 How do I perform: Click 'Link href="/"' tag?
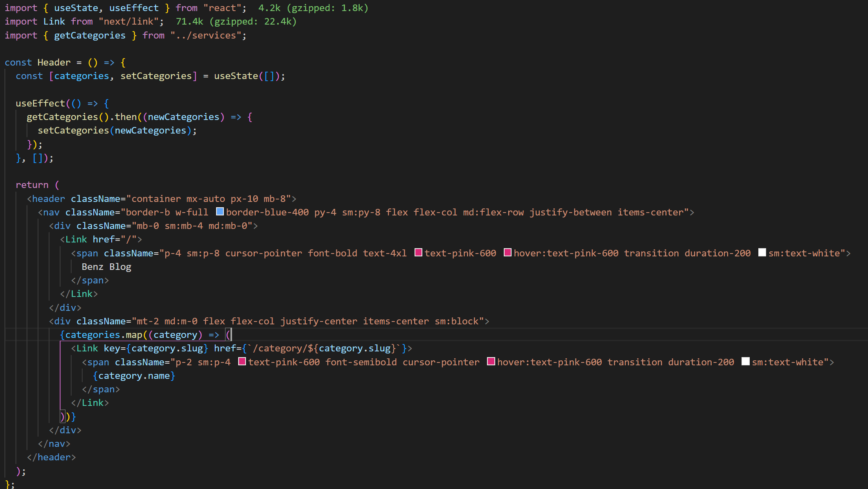[x=101, y=240]
